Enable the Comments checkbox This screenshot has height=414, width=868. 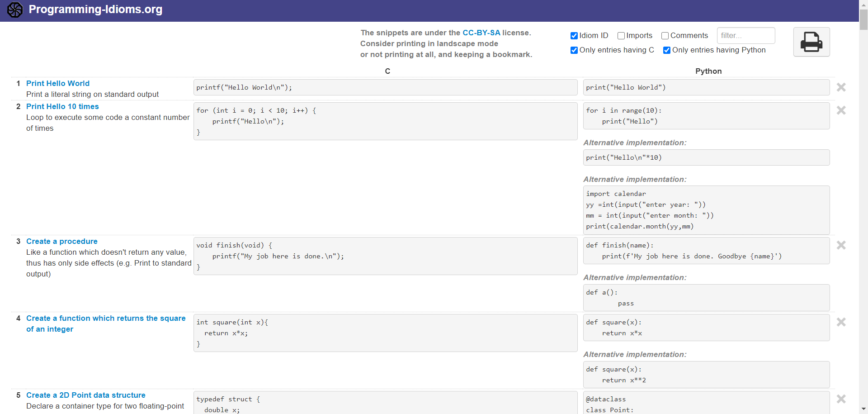(665, 36)
